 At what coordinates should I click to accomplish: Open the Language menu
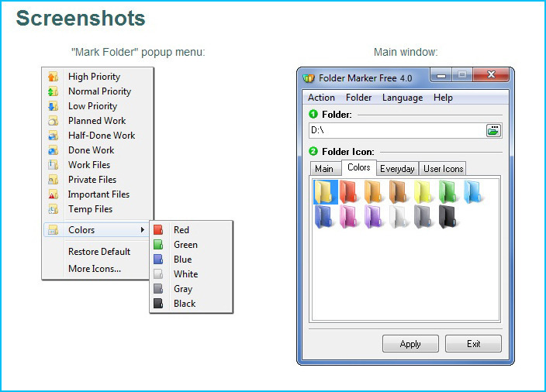[x=403, y=98]
